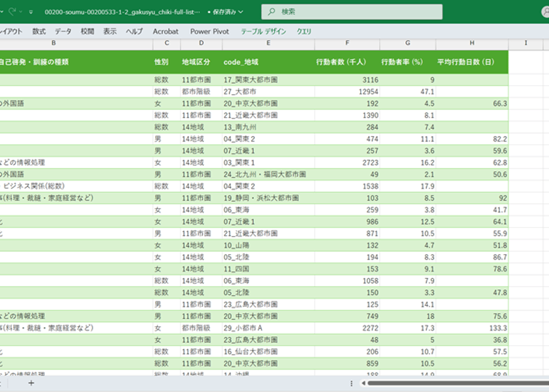Click the 地域区分 table header cell
The width and height of the screenshot is (549, 392).
(x=201, y=62)
